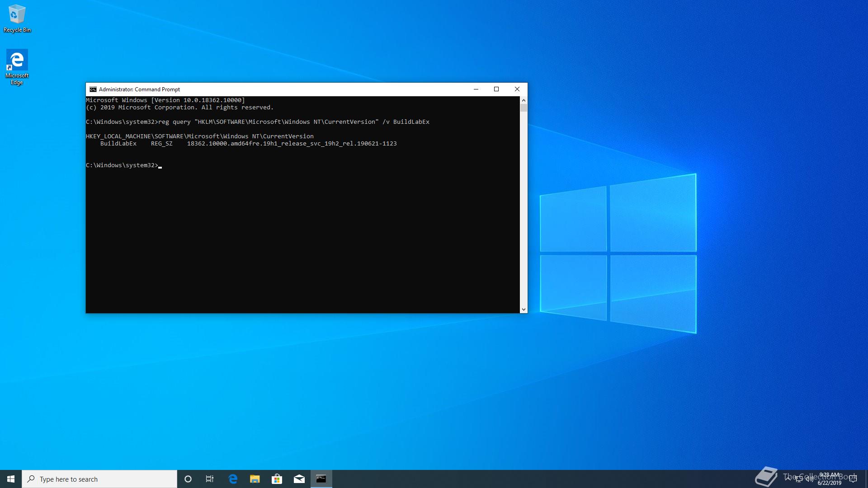Screen dimensions: 868x488
Task: Open File Explorer from the taskbar
Action: point(255,479)
